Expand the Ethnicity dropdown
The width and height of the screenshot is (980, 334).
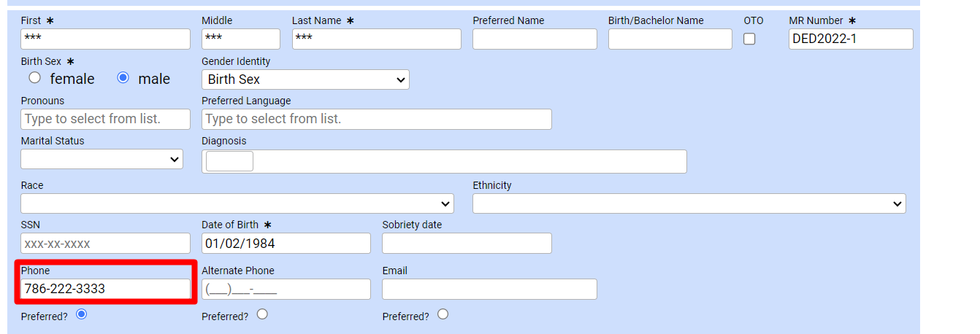tap(689, 203)
